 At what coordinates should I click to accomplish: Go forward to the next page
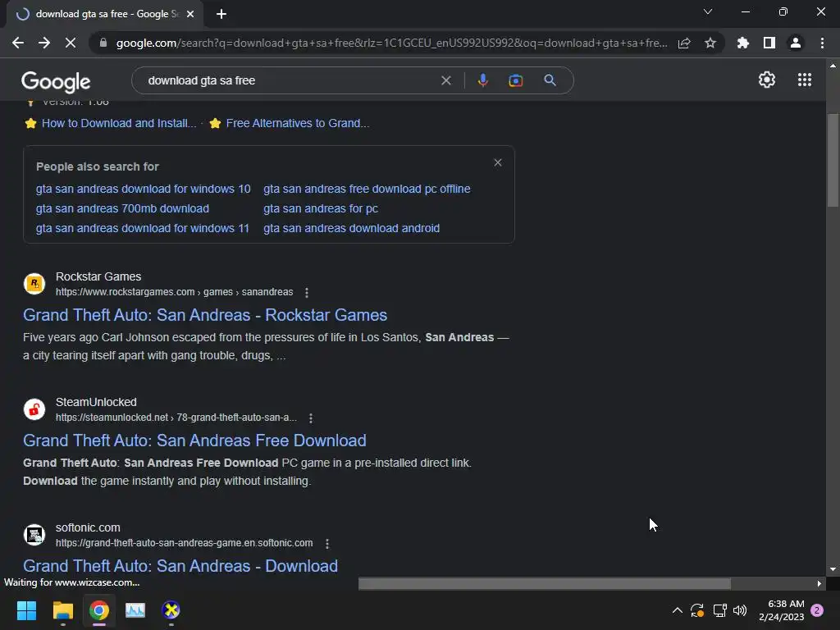[x=44, y=43]
